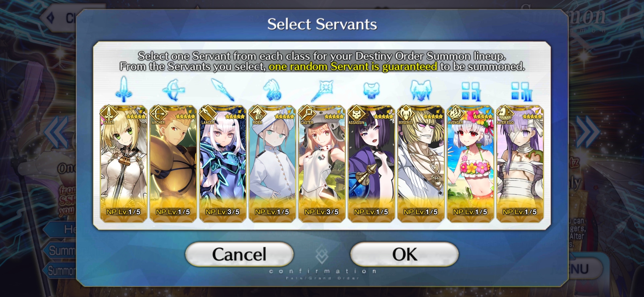The width and height of the screenshot is (644, 297).
Task: Choose the golden-armored Archer servant card
Action: click(173, 164)
